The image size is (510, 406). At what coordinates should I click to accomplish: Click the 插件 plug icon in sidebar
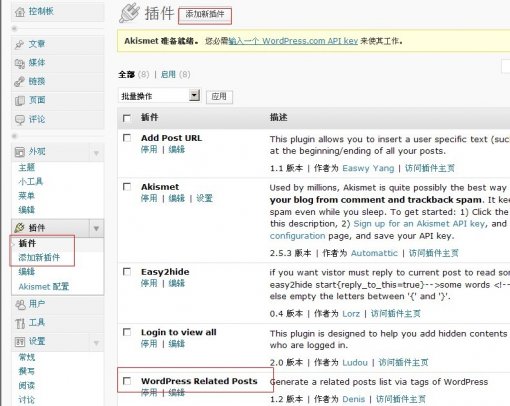click(x=19, y=228)
